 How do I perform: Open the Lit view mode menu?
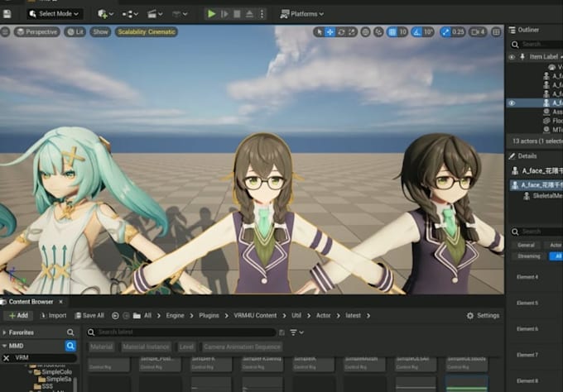(x=75, y=32)
